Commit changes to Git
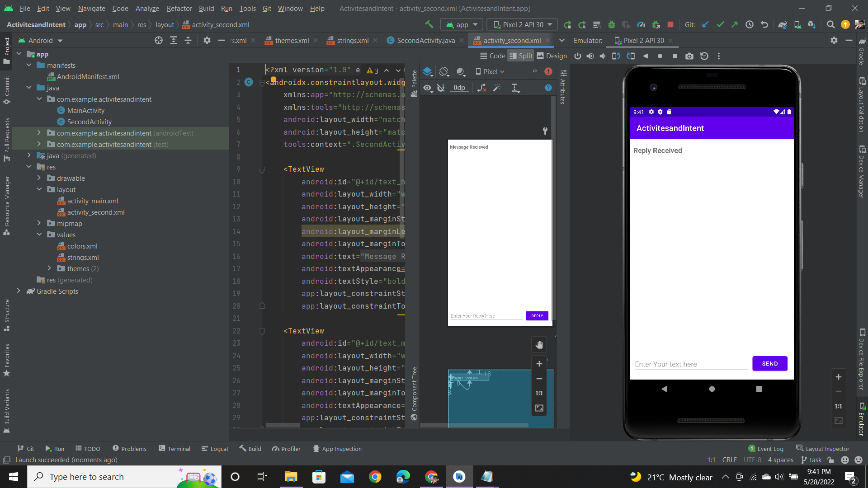Image resolution: width=868 pixels, height=488 pixels. [720, 24]
